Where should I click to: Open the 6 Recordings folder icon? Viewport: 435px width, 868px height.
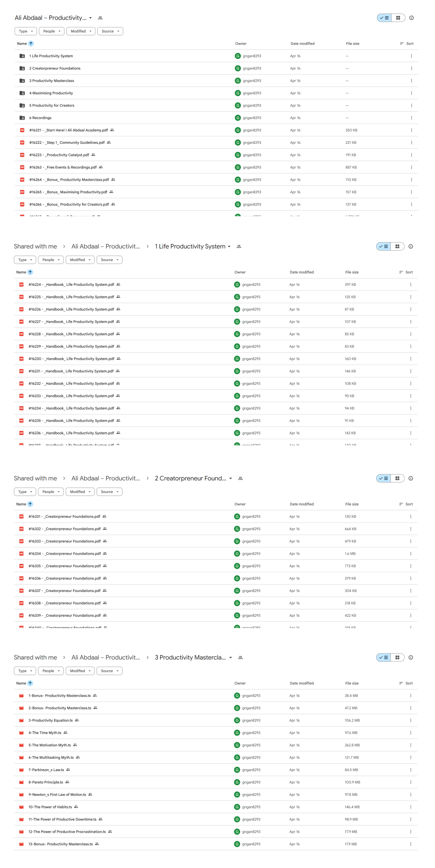pos(22,118)
